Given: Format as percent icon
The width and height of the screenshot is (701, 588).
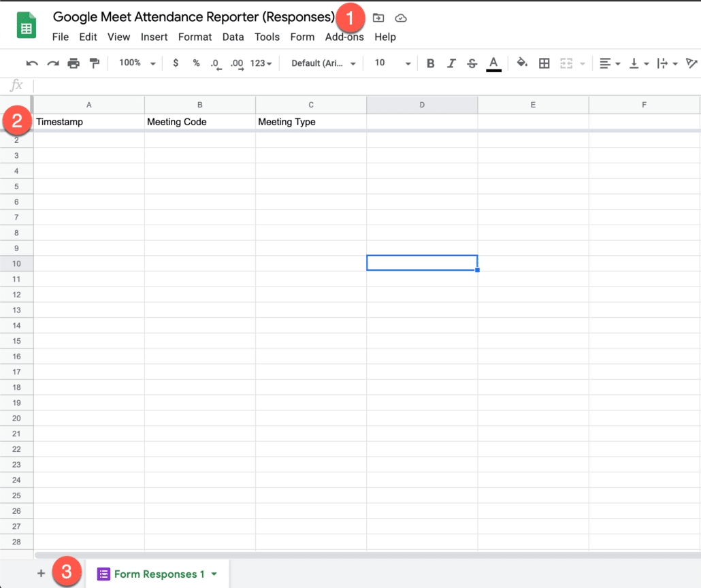Looking at the screenshot, I should coord(196,63).
